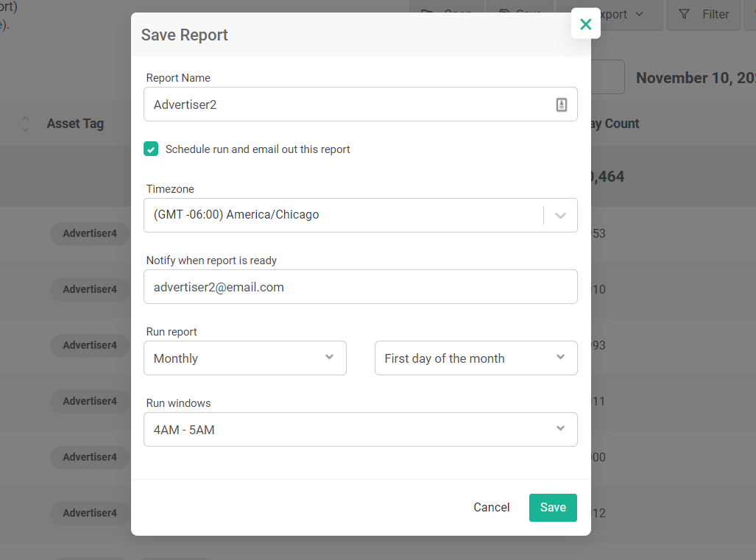Expand the Run windows 4AM - 5AM dropdown
The height and width of the screenshot is (560, 756).
point(360,430)
